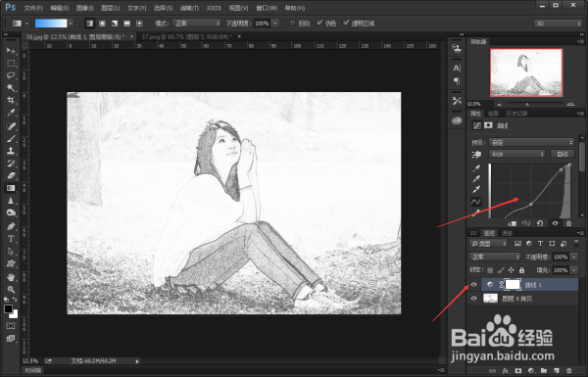This screenshot has width=588, height=377.
Task: Open the layer filter 类型 dropdown
Action: (489, 244)
